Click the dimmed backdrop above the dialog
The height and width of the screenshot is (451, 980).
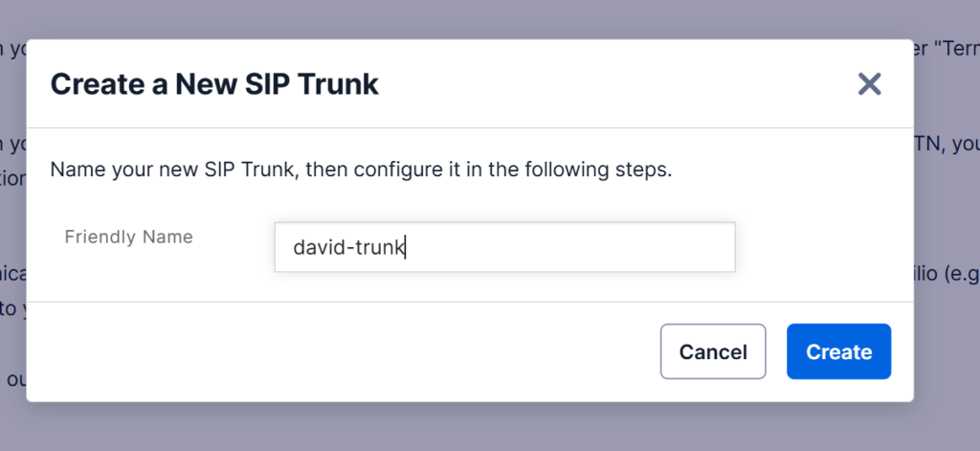pos(490,19)
